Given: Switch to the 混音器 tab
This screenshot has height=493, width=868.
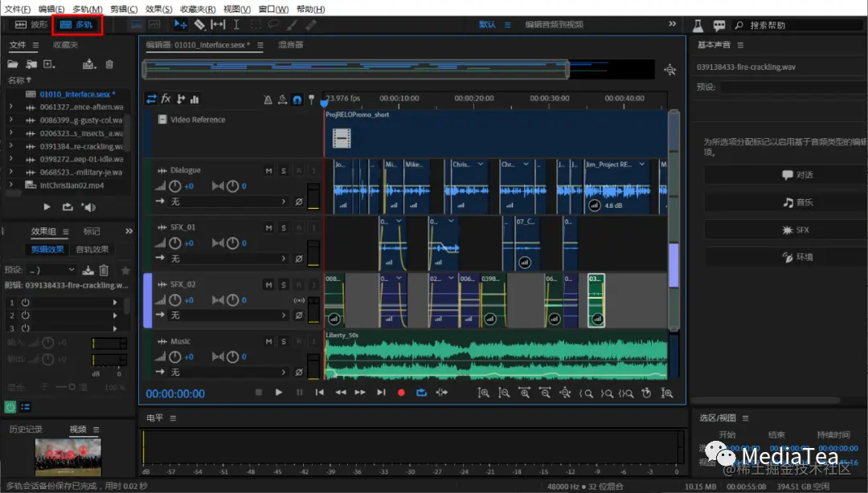Looking at the screenshot, I should [290, 45].
